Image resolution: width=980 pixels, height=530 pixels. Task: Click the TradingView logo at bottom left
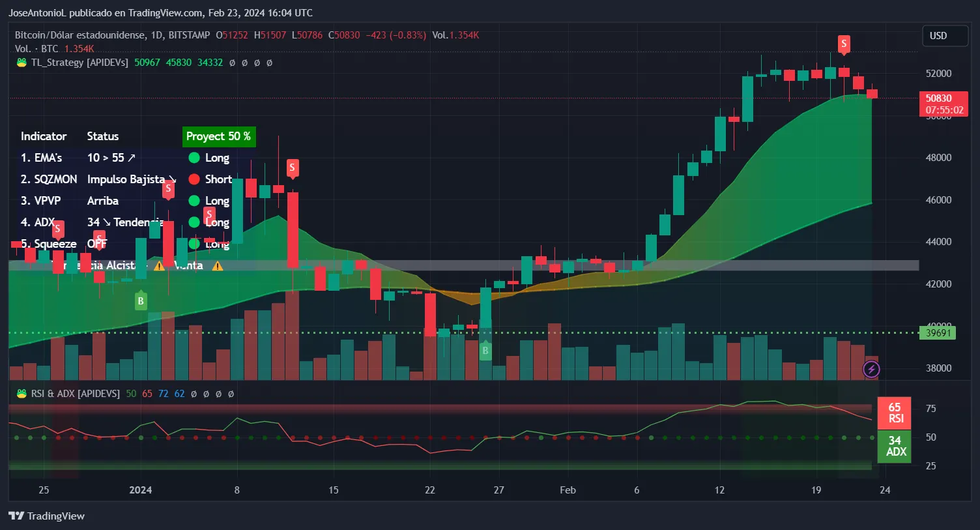(47, 516)
